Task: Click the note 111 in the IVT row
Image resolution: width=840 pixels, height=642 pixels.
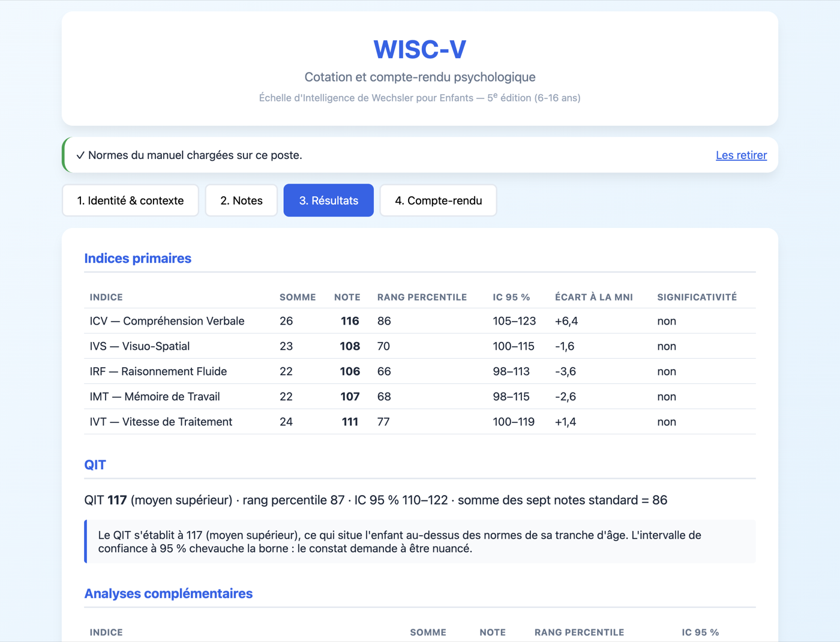Action: 350,422
